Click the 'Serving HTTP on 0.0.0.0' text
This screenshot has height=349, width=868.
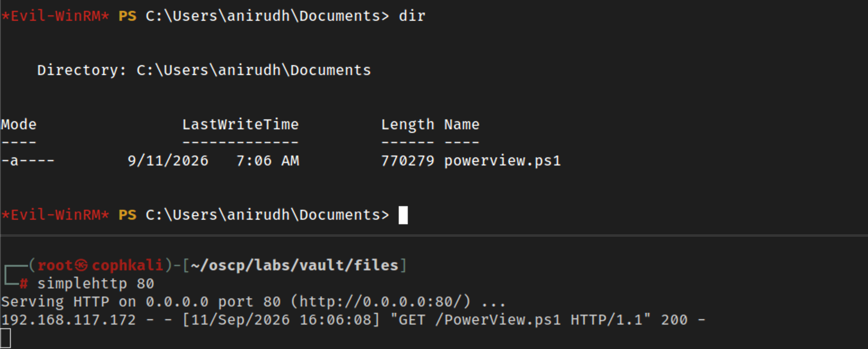click(x=104, y=302)
